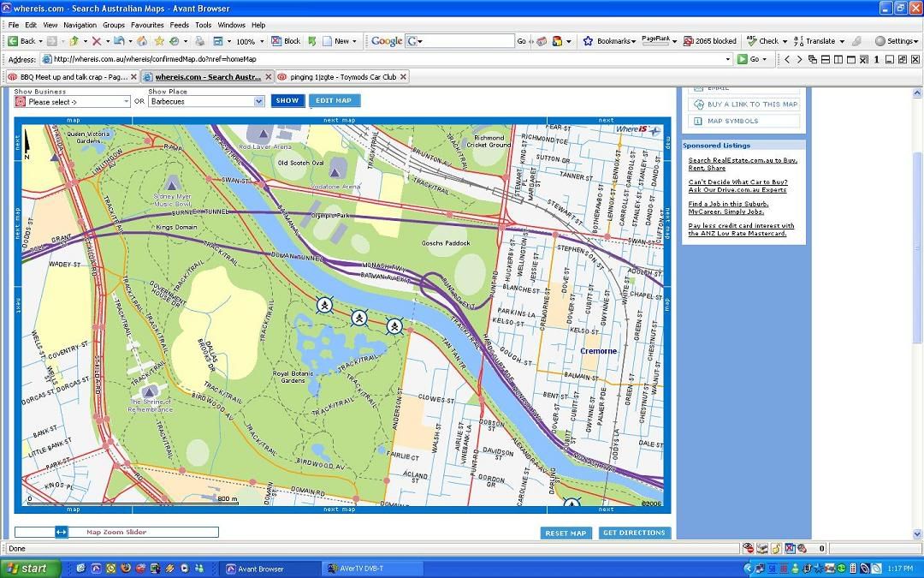Cascade windows with the cascade icon
Viewport: 924px width, 578px height.
[x=813, y=60]
